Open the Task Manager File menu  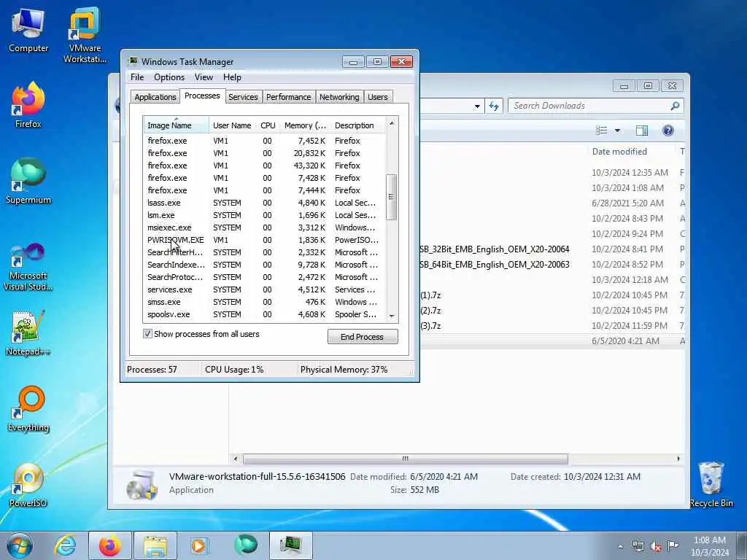point(137,77)
